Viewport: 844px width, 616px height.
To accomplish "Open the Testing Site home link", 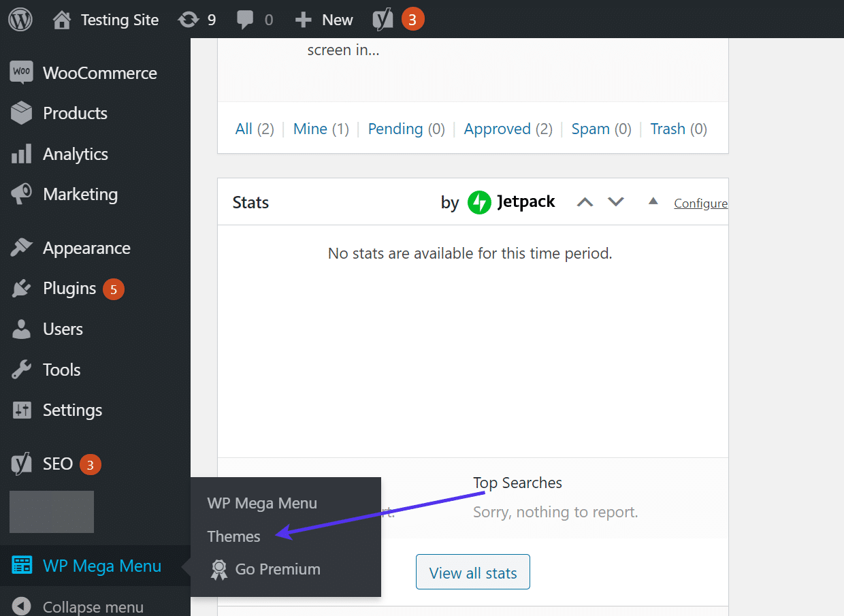I will [x=105, y=20].
